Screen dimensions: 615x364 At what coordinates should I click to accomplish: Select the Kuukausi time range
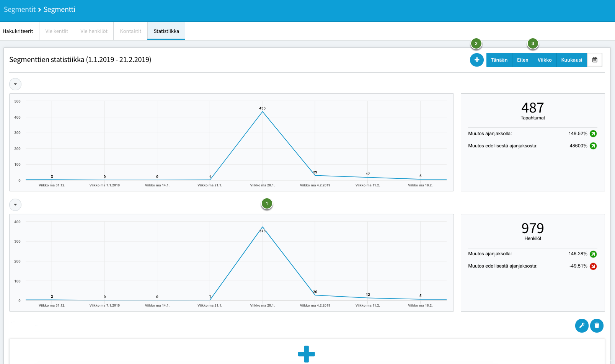click(572, 60)
